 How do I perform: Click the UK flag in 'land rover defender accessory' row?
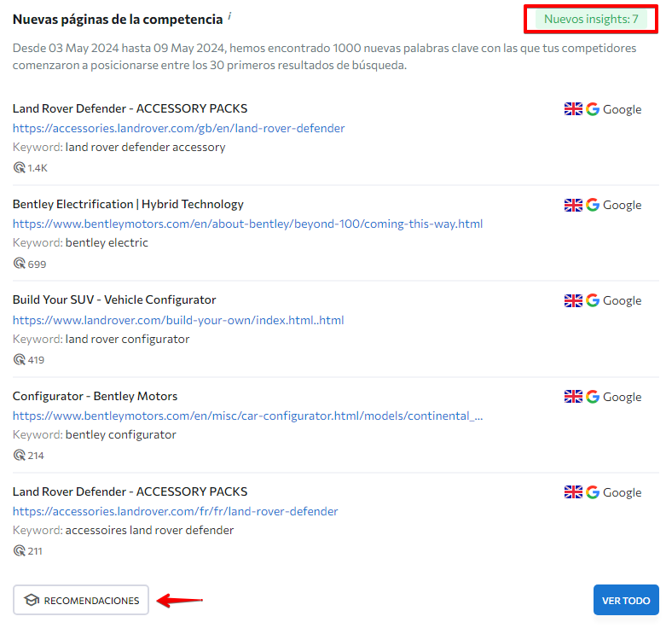click(x=573, y=109)
